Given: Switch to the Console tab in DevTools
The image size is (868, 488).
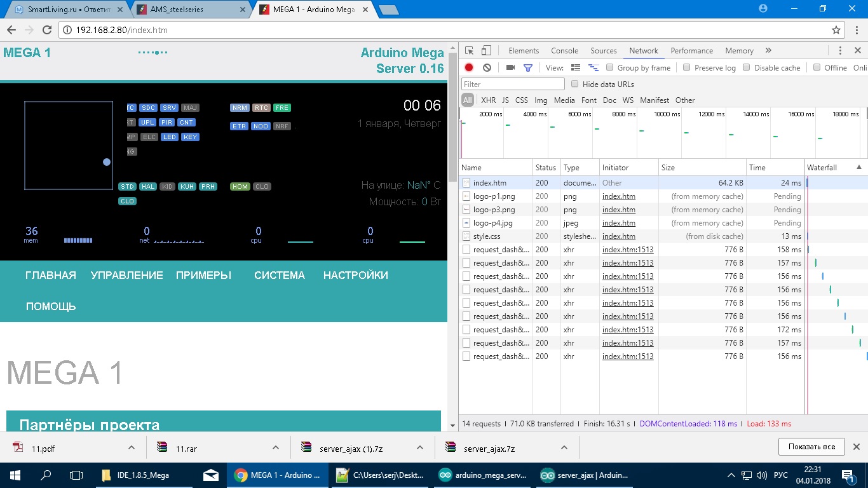Looking at the screenshot, I should click(x=564, y=51).
